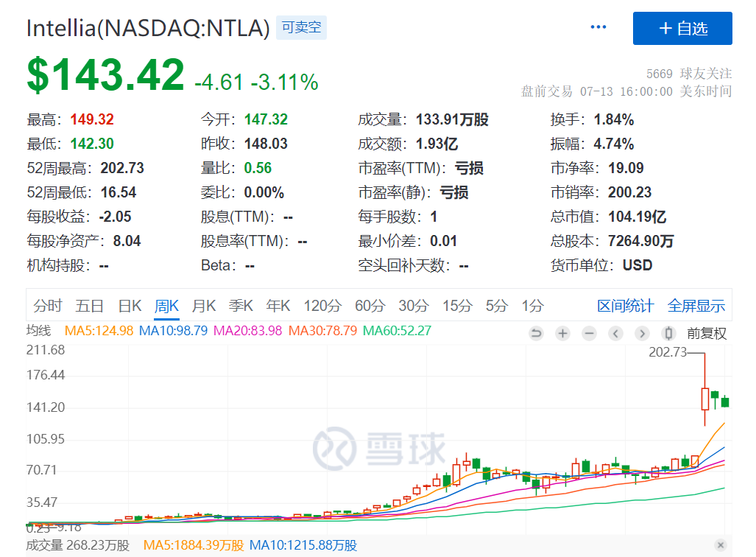Click the 成交额 value 1.93亿

pos(437,144)
